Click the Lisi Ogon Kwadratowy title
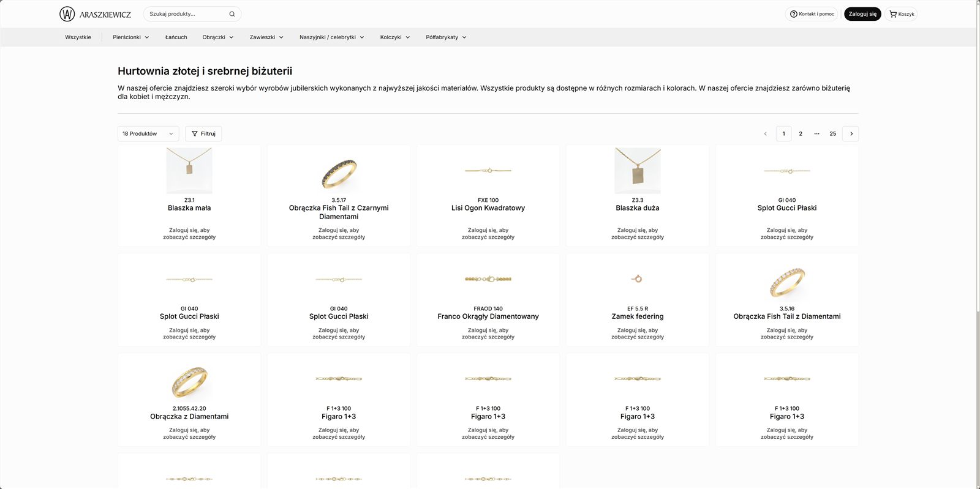The image size is (980, 489). [x=488, y=208]
